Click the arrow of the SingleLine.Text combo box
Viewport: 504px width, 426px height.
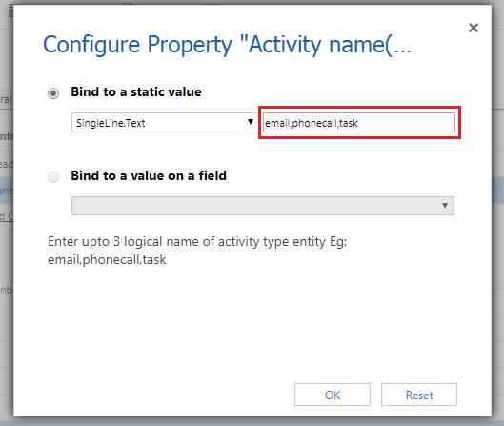[251, 122]
